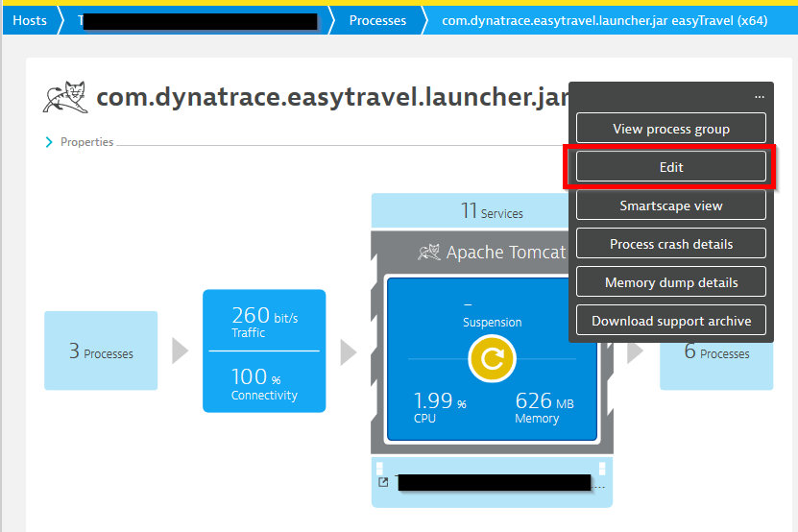Click the com.dynatrace.easytravel.launcher.jar page title
Viewport: 798px width, 532px height.
pos(332,97)
